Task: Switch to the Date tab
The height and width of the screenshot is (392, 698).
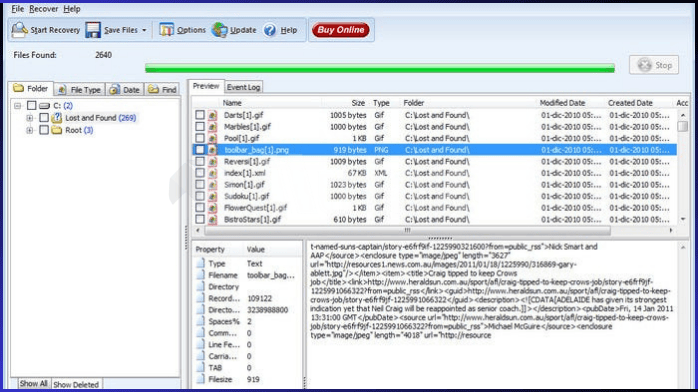Action: (x=125, y=89)
